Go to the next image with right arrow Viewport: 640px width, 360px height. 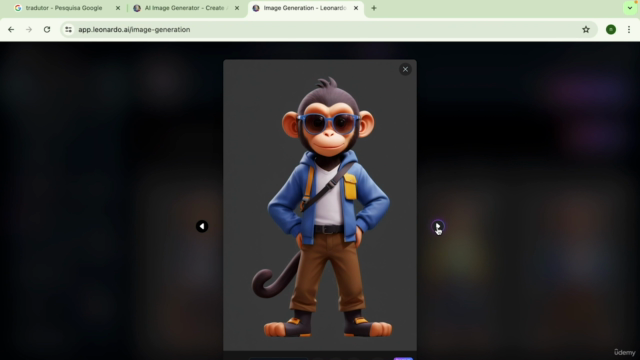[x=438, y=226]
